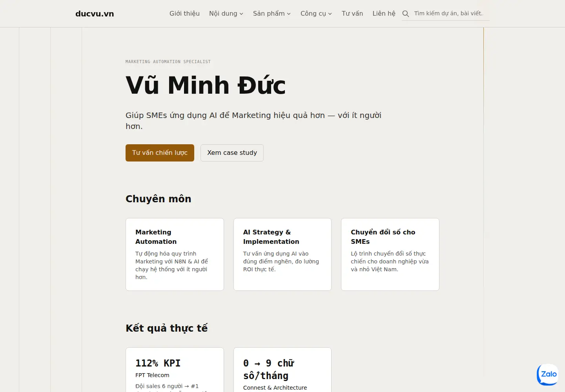Viewport: 565px width, 392px height.
Task: Click the search magnifier icon
Action: [x=406, y=14]
